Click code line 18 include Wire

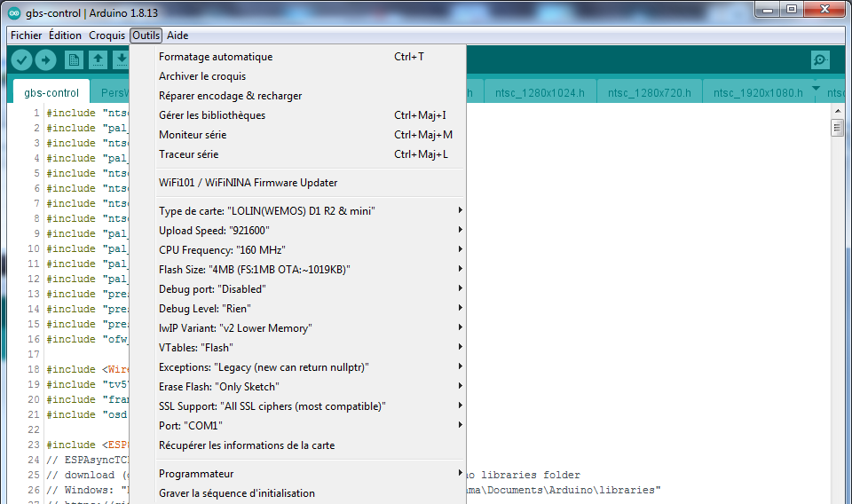pos(88,369)
